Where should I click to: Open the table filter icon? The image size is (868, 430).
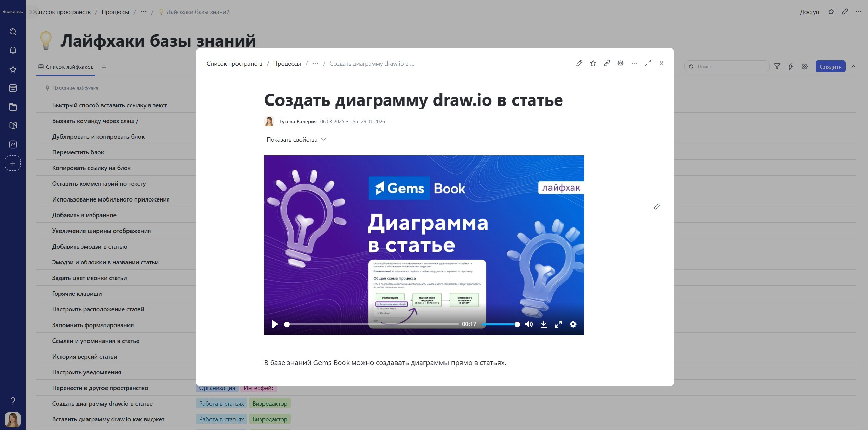point(777,67)
